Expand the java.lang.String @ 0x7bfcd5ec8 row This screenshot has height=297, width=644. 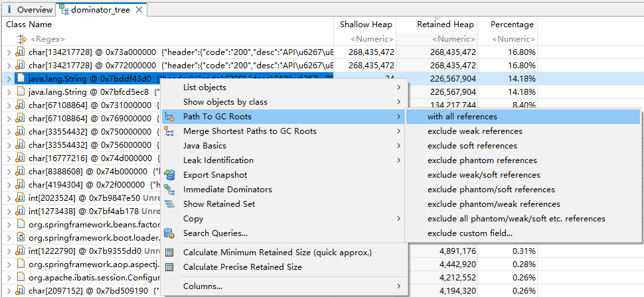tap(9, 92)
